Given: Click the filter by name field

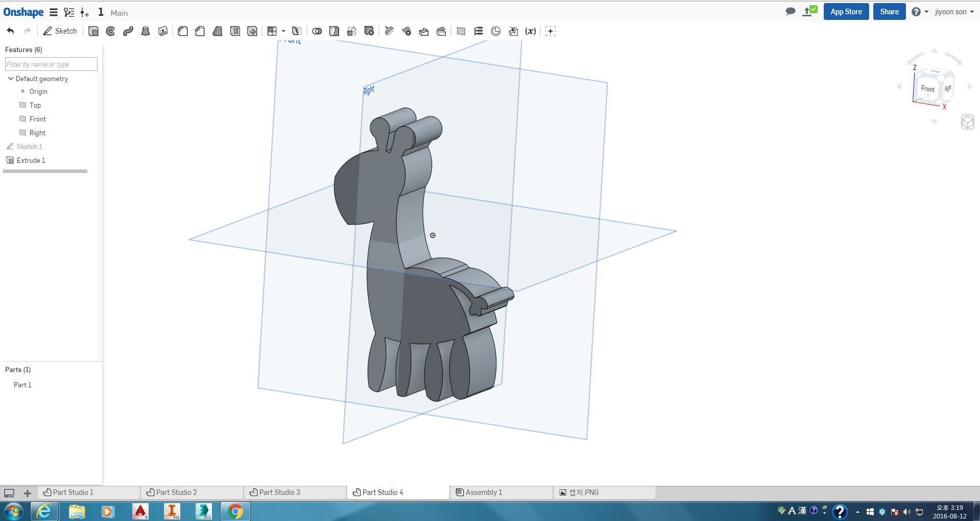Looking at the screenshot, I should [x=51, y=64].
